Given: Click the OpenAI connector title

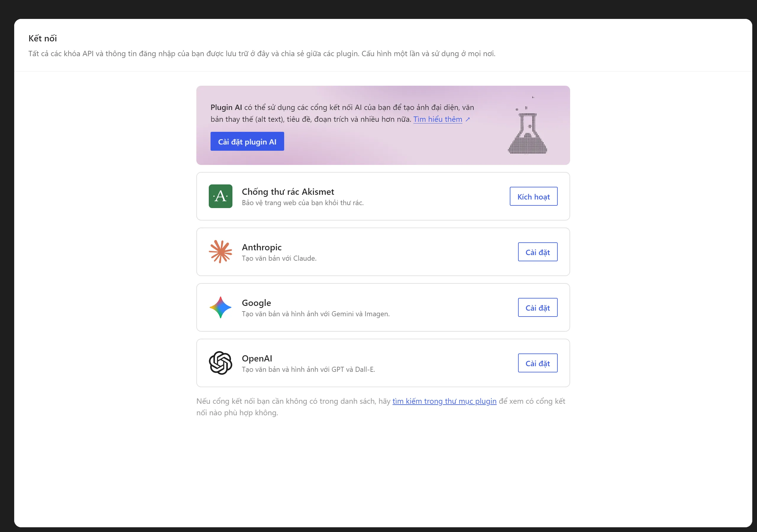Looking at the screenshot, I should [x=257, y=358].
